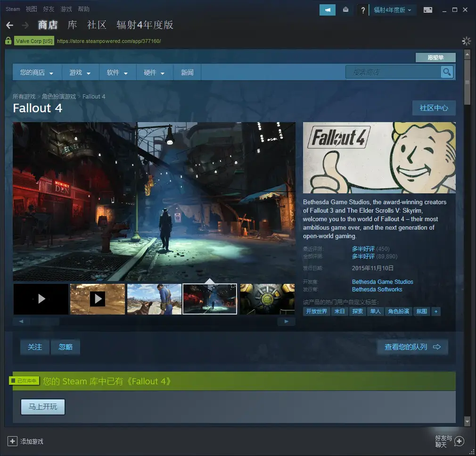Click the store search magnifier icon
This screenshot has width=476, height=456.
(447, 72)
